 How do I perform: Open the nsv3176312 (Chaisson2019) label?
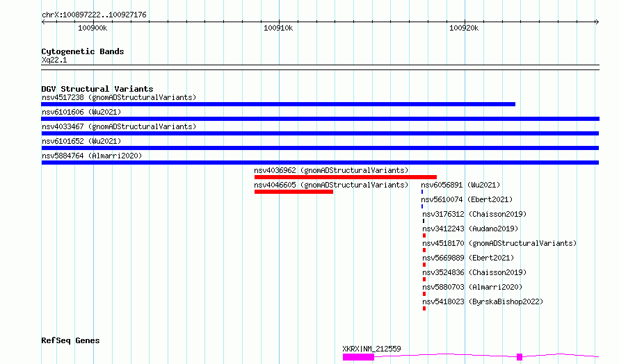pyautogui.click(x=474, y=214)
